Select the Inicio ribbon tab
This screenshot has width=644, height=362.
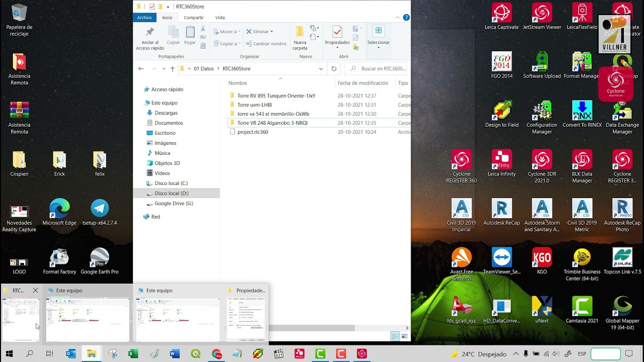coord(167,18)
